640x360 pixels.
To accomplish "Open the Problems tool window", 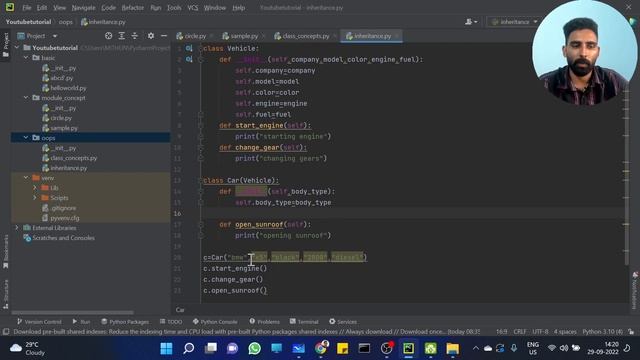I will [x=264, y=322].
